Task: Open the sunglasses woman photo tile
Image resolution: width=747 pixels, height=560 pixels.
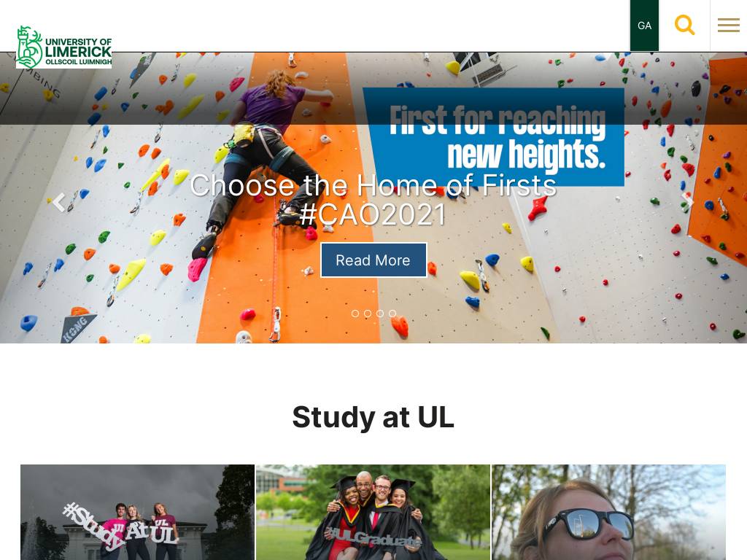Action: coord(608,513)
